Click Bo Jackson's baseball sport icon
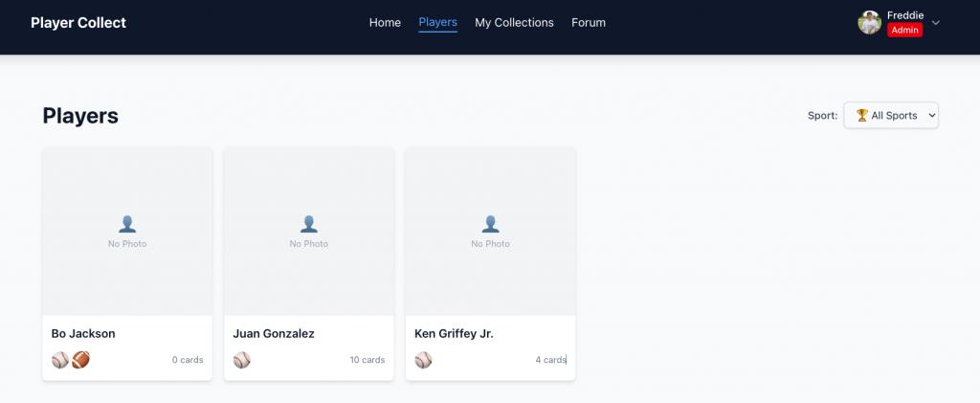 (60, 360)
